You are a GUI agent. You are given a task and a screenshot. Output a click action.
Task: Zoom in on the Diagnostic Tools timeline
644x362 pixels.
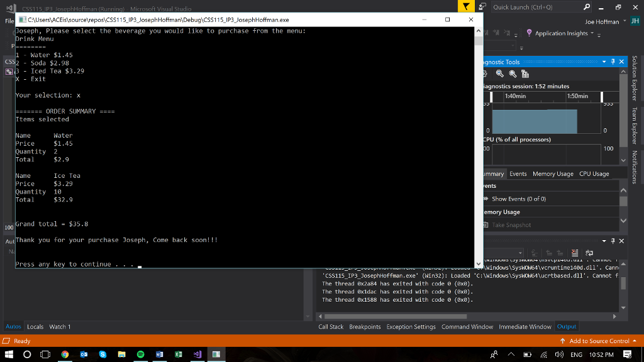(499, 74)
